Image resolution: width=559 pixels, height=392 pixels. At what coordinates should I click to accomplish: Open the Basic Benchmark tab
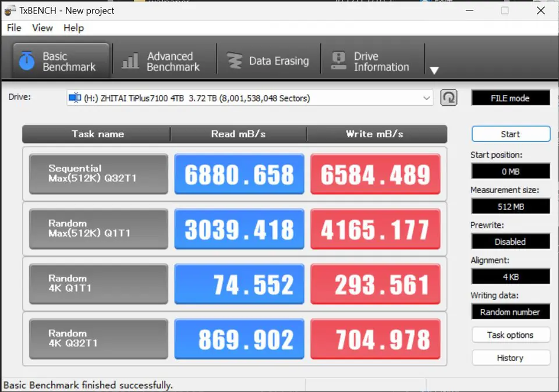pyautogui.click(x=61, y=61)
